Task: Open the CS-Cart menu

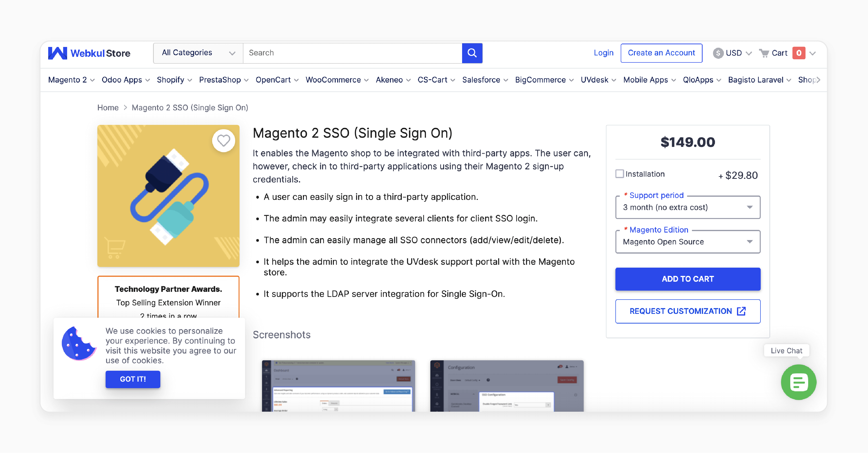Action: coord(436,80)
